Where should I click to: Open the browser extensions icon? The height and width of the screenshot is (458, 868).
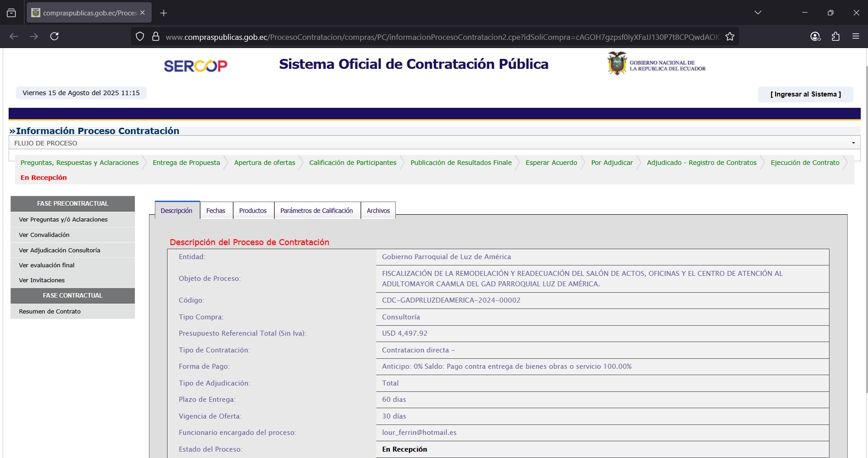click(835, 36)
